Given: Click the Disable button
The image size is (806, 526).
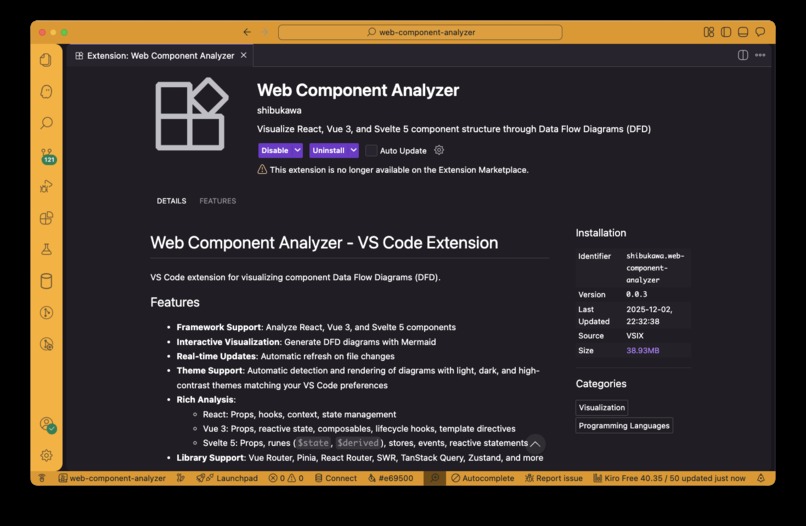Looking at the screenshot, I should 274,151.
